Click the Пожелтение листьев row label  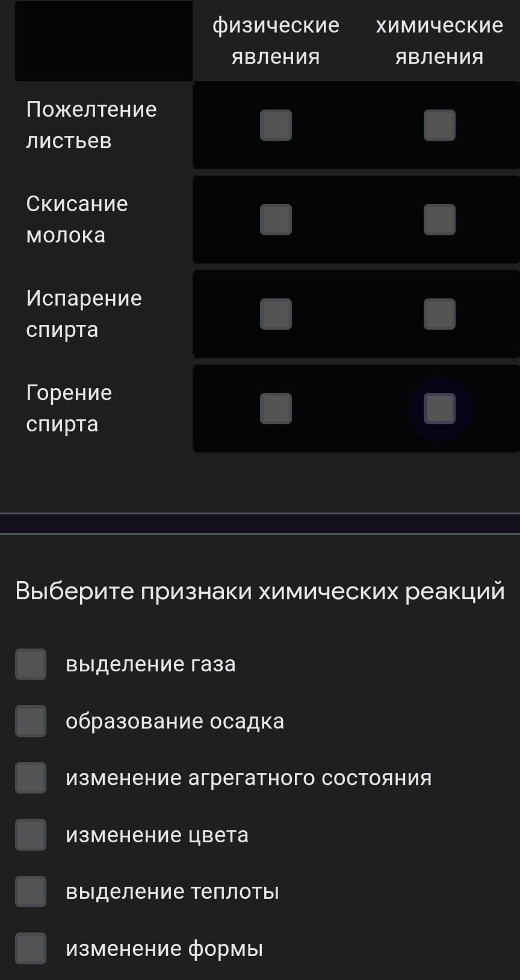[91, 125]
